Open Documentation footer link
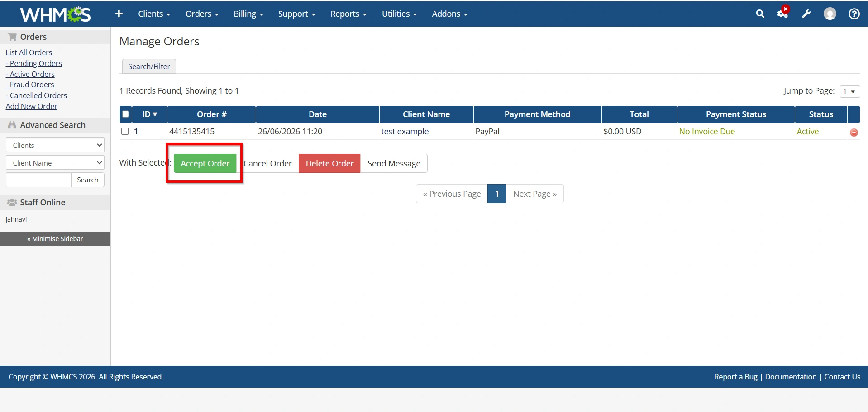 click(791, 377)
